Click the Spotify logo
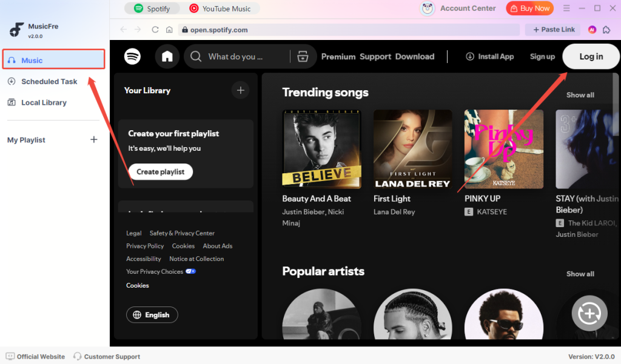This screenshot has width=621, height=364. (132, 56)
